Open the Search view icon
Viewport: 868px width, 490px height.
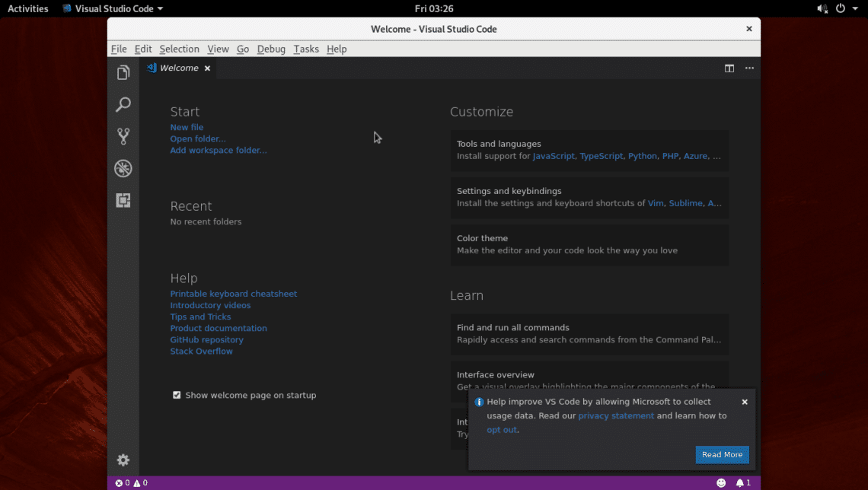123,105
